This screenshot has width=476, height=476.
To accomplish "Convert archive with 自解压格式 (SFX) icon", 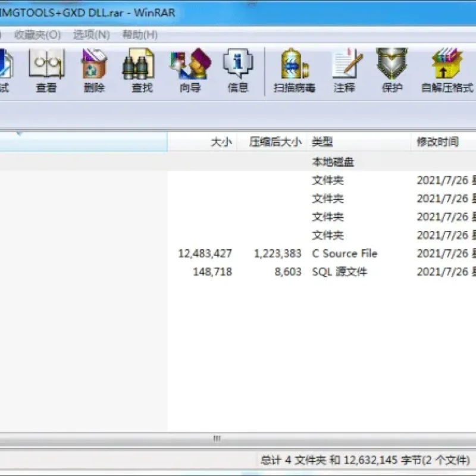I will coord(447,71).
